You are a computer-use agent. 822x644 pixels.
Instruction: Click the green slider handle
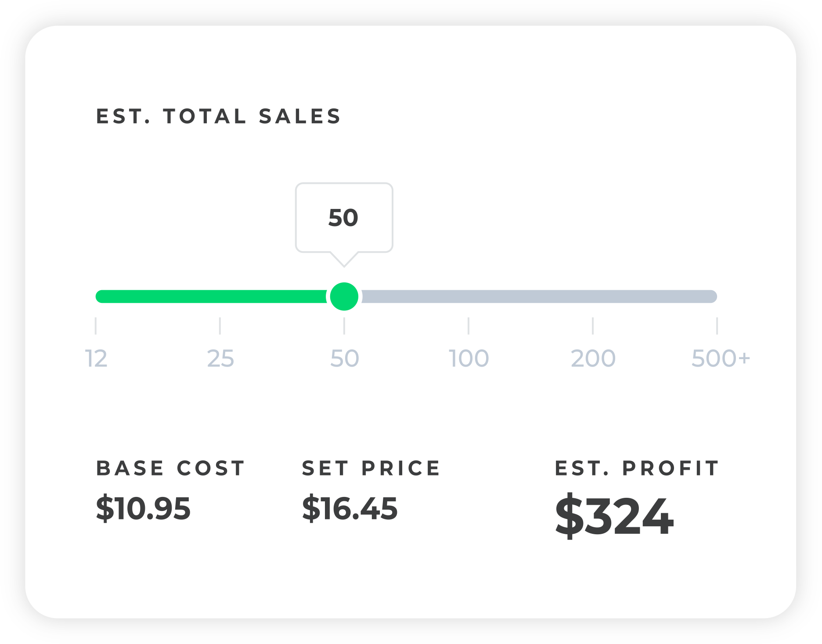point(344,296)
